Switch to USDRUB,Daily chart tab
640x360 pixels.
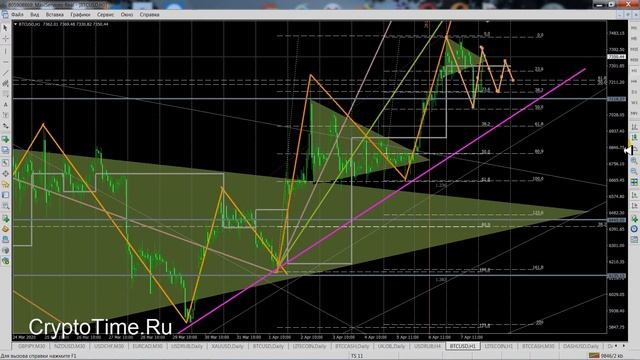(187, 346)
